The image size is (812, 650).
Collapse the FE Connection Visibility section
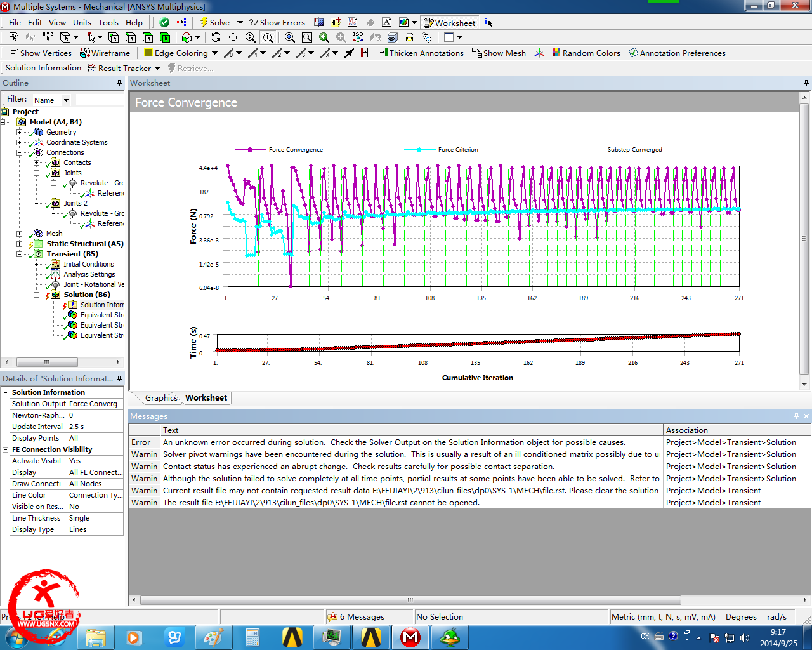tap(5, 449)
